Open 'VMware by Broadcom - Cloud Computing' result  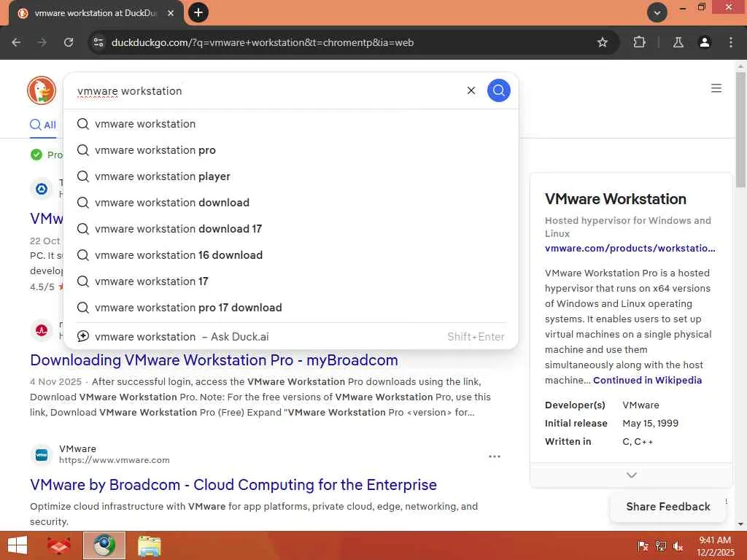(x=233, y=485)
